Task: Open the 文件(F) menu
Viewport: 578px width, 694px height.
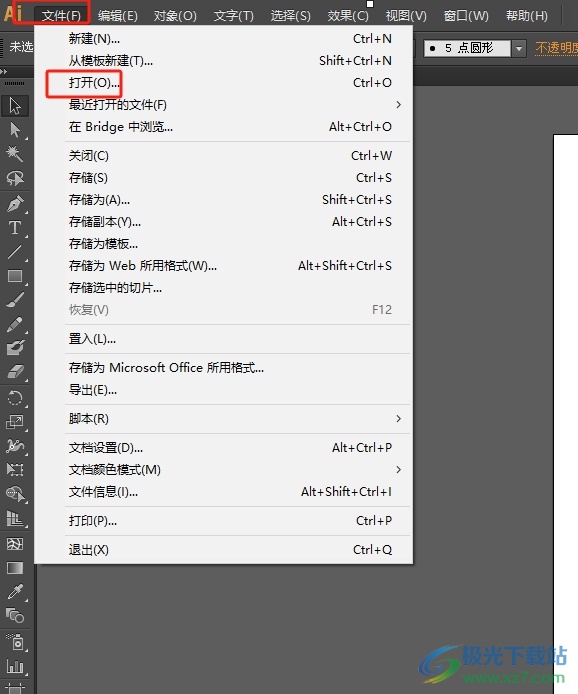Action: coord(61,15)
